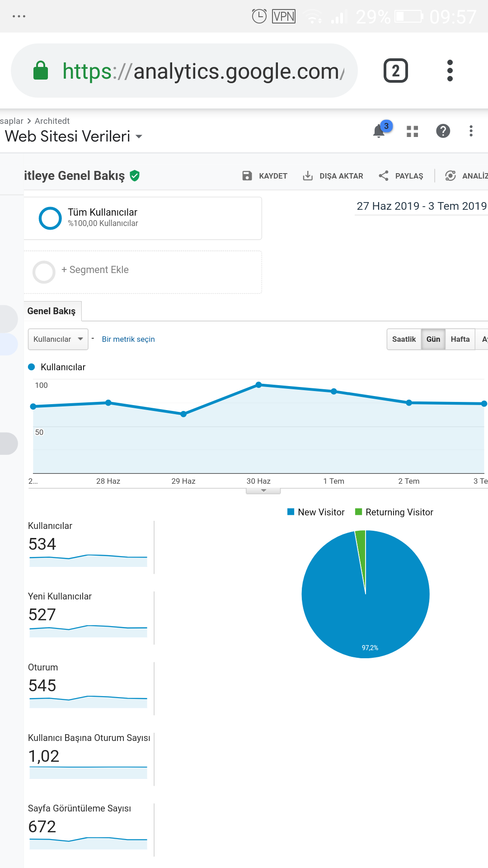This screenshot has width=488, height=868.
Task: Open browser tab switcher showing 2
Action: (395, 71)
